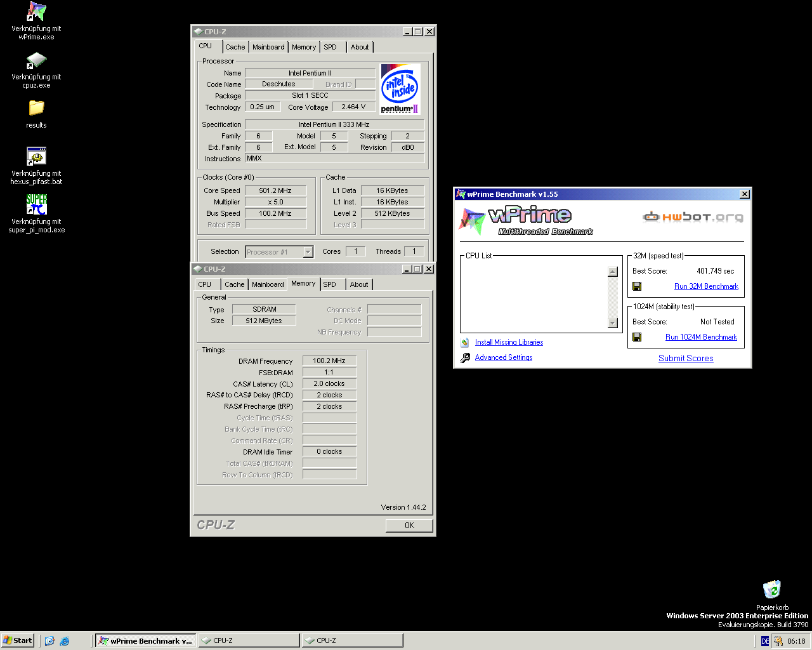Click the CAS# Latency 2.0 clocks value

(329, 383)
